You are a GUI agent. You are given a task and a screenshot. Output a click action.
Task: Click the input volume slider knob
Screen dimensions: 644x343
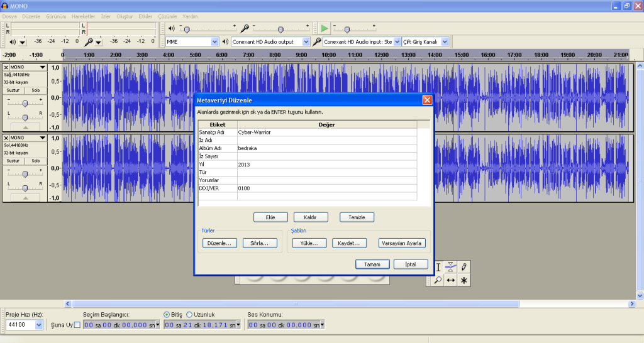coord(280,30)
